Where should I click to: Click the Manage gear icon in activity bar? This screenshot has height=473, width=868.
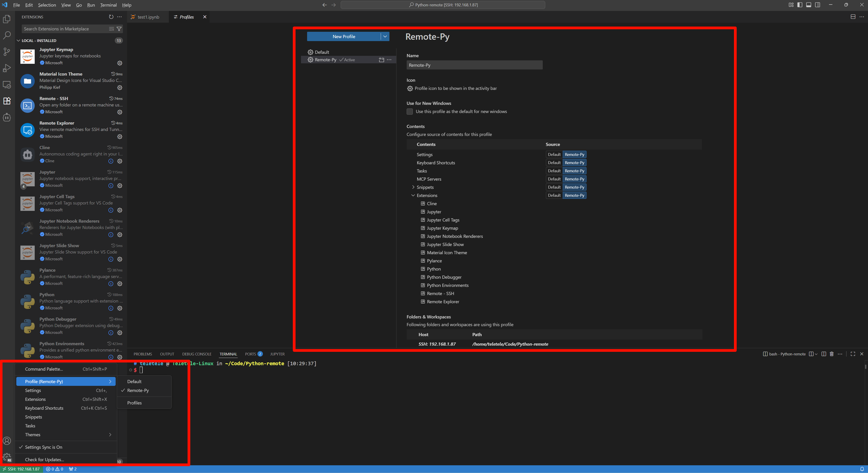[x=7, y=457]
